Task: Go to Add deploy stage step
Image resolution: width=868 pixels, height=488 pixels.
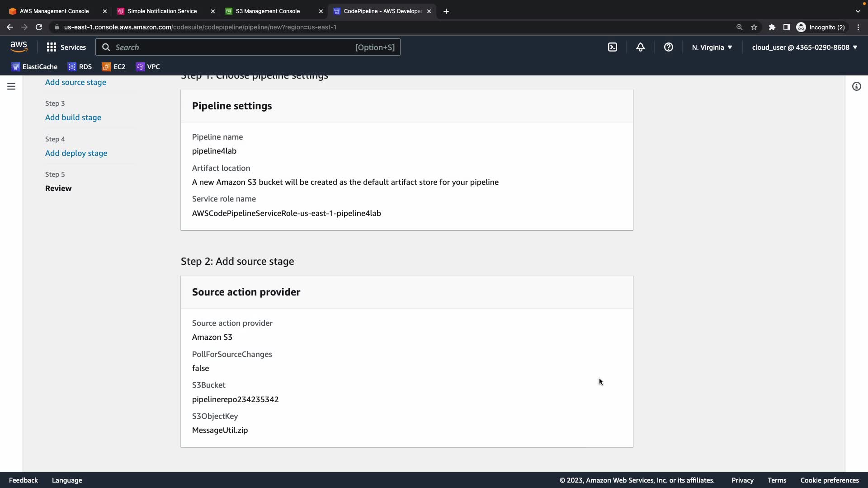Action: [x=76, y=153]
